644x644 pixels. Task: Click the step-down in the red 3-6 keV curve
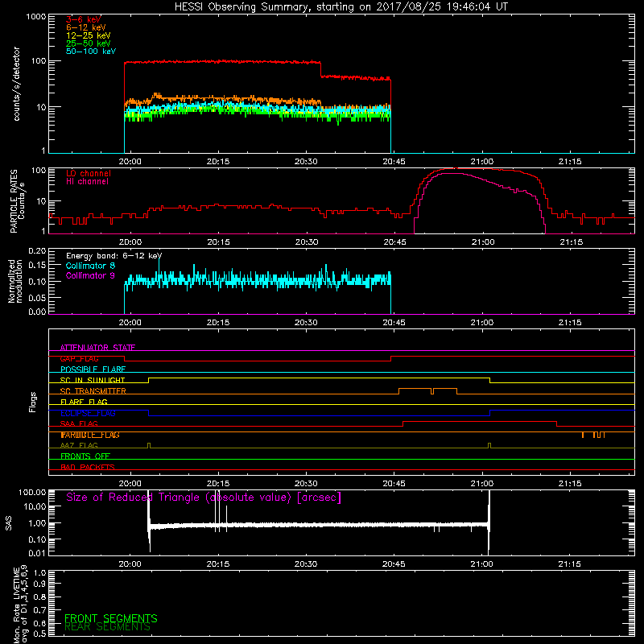320,69
